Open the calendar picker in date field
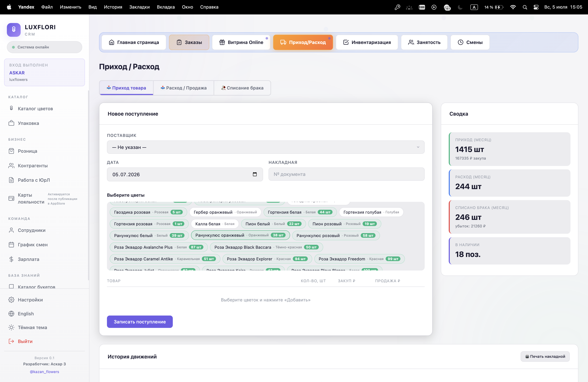The image size is (588, 382). [255, 174]
